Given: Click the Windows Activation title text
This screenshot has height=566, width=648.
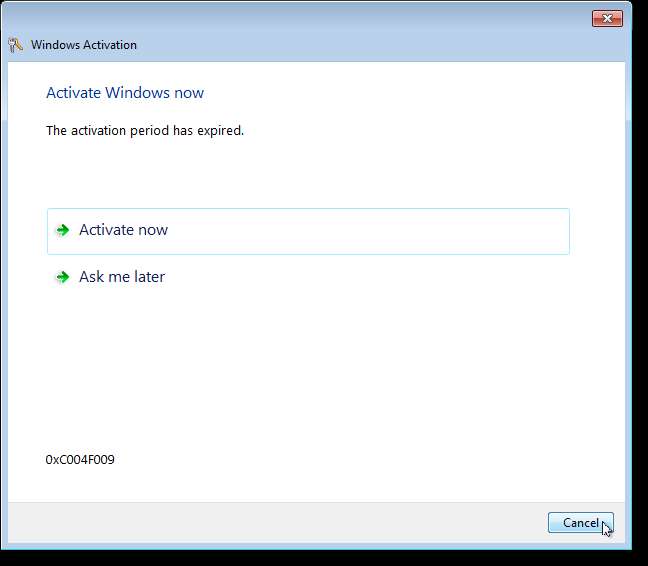Looking at the screenshot, I should (84, 45).
